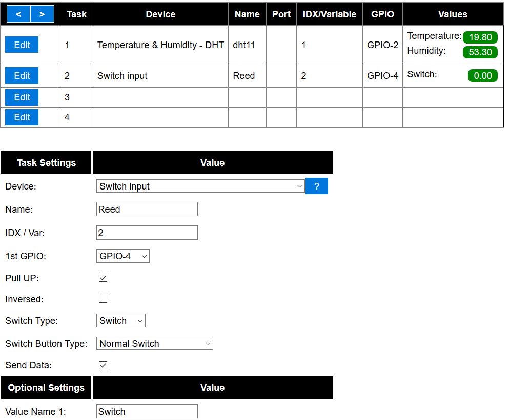Viewport: 510px width, 420px height.
Task: Uncheck the Send Data checkbox
Action: pos(103,365)
